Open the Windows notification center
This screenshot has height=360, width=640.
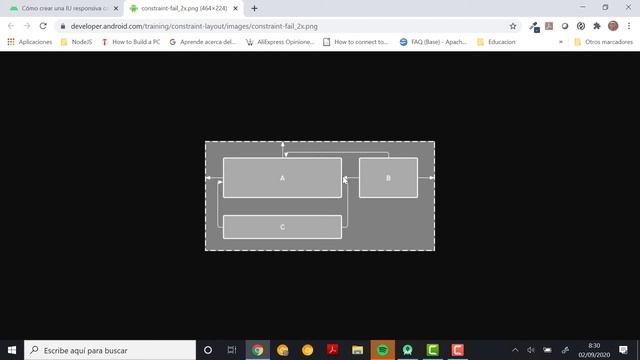(623, 350)
